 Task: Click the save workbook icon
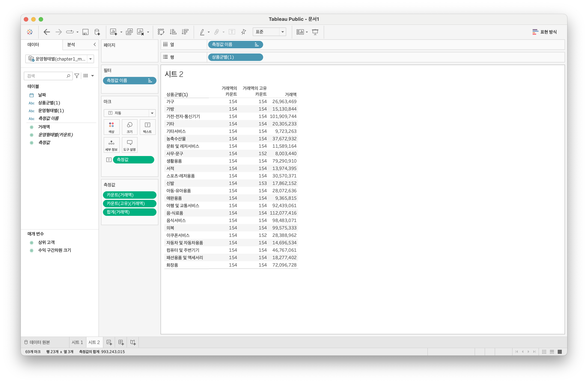pos(85,32)
